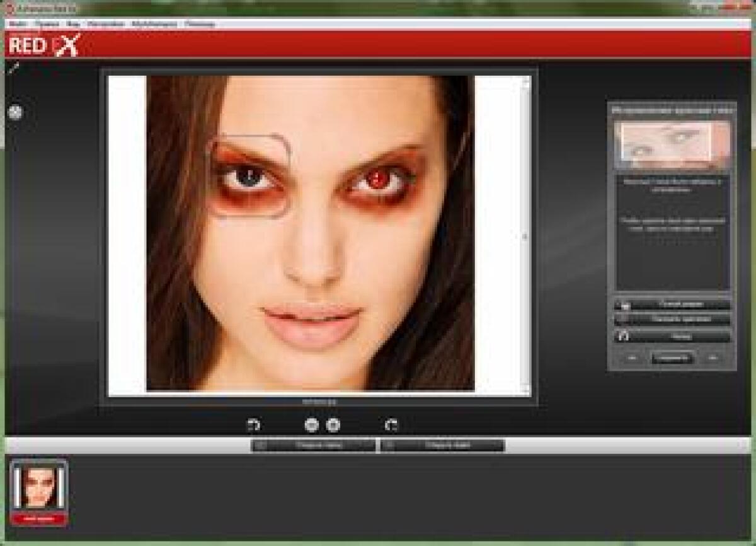This screenshot has width=756, height=546.
Task: Click the zoom in round icon below the photo
Action: (x=333, y=426)
